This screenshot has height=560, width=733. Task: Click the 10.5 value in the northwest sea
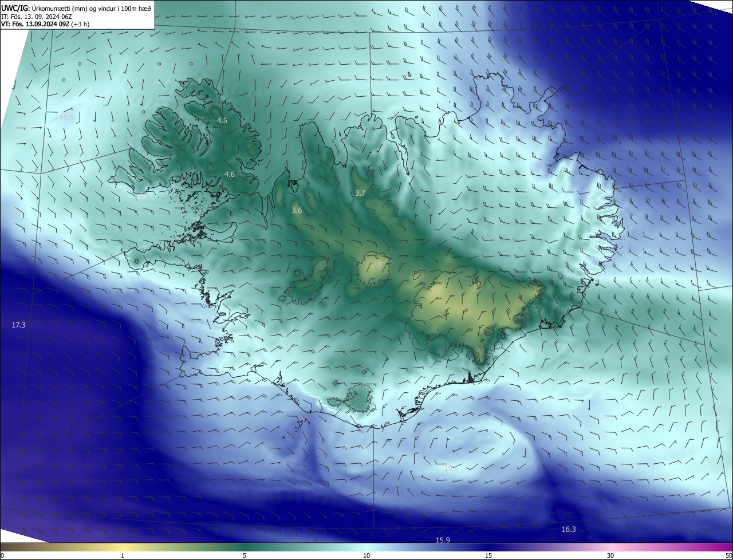pos(66,117)
